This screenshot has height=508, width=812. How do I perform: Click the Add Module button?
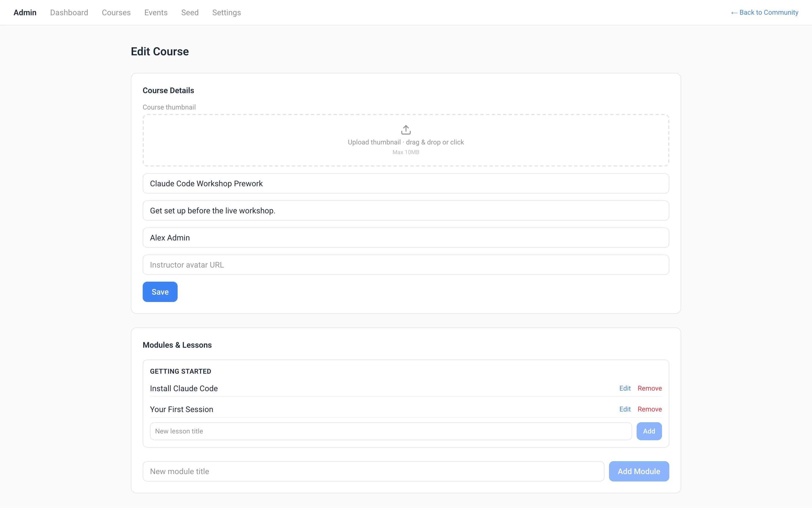click(639, 471)
